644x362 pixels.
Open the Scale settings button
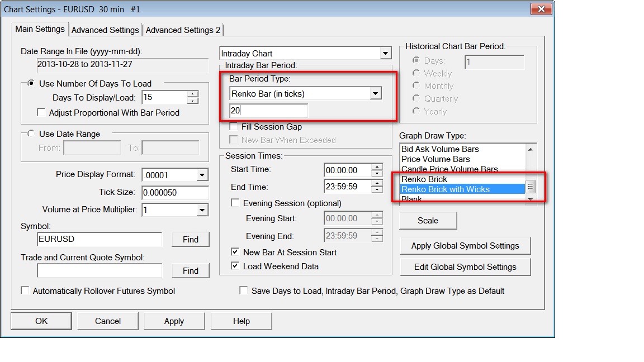[x=428, y=221]
